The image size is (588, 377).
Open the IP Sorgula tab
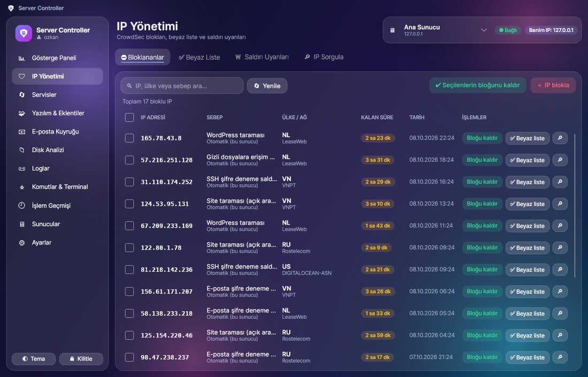click(x=324, y=57)
